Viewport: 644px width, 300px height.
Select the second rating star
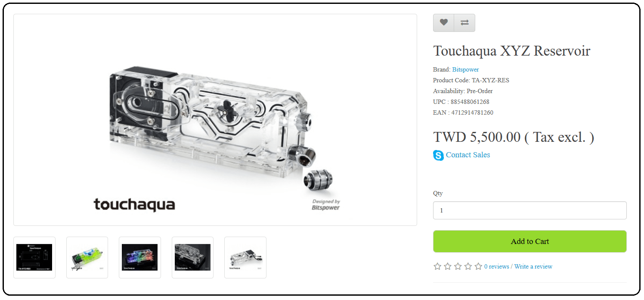448,266
